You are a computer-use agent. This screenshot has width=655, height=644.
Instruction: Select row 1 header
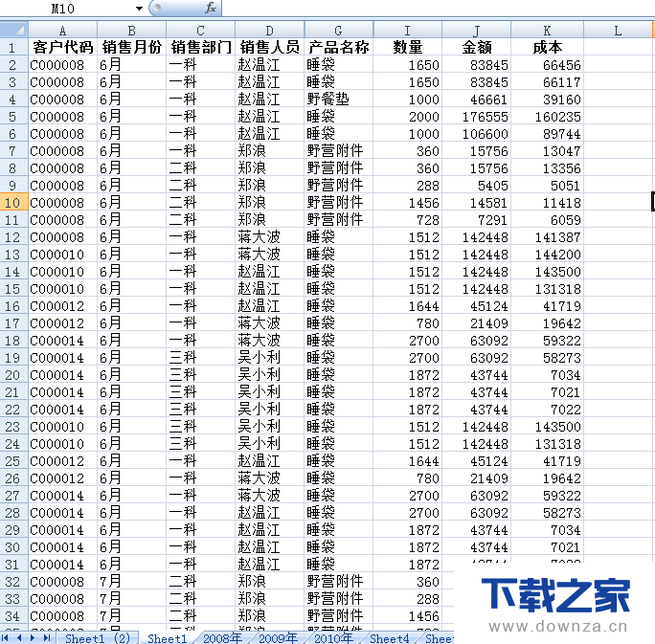pyautogui.click(x=13, y=47)
